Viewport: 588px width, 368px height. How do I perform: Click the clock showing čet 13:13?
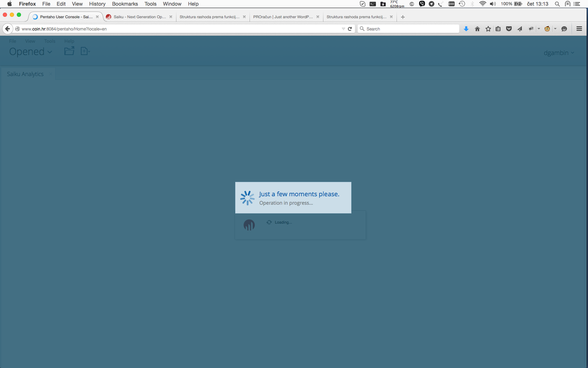pos(538,4)
